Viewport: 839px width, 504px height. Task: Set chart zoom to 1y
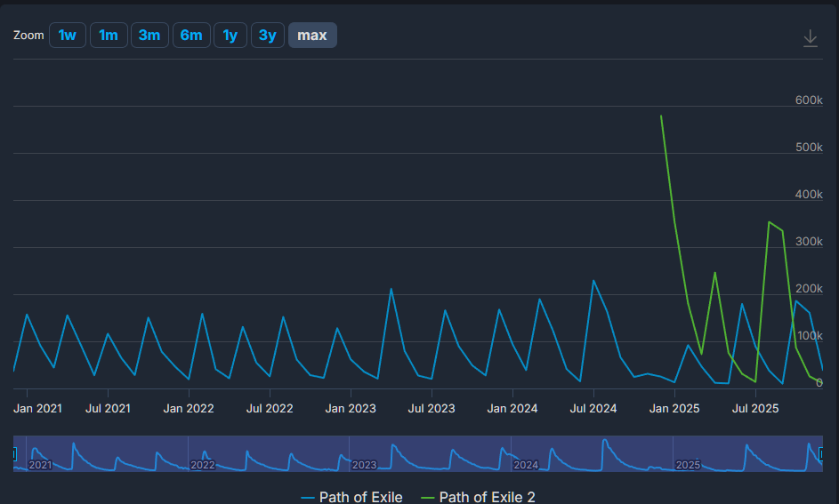pos(230,36)
